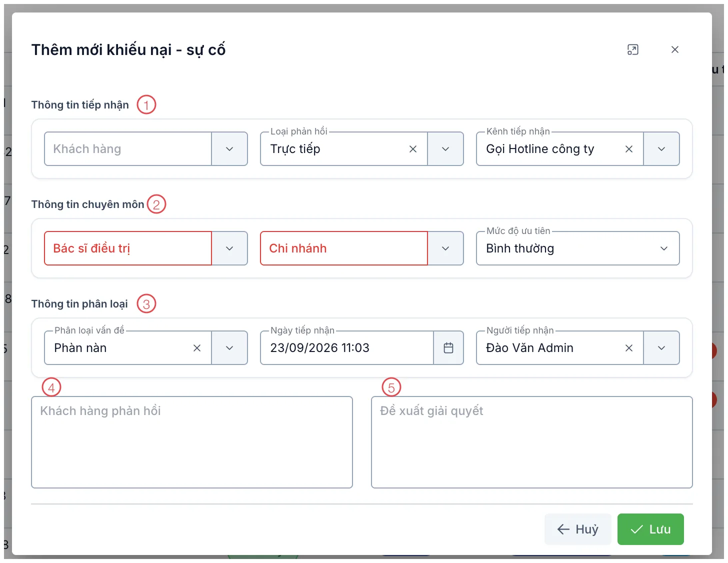The width and height of the screenshot is (728, 563).
Task: Click the expand dialog icon in header
Action: pos(633,49)
